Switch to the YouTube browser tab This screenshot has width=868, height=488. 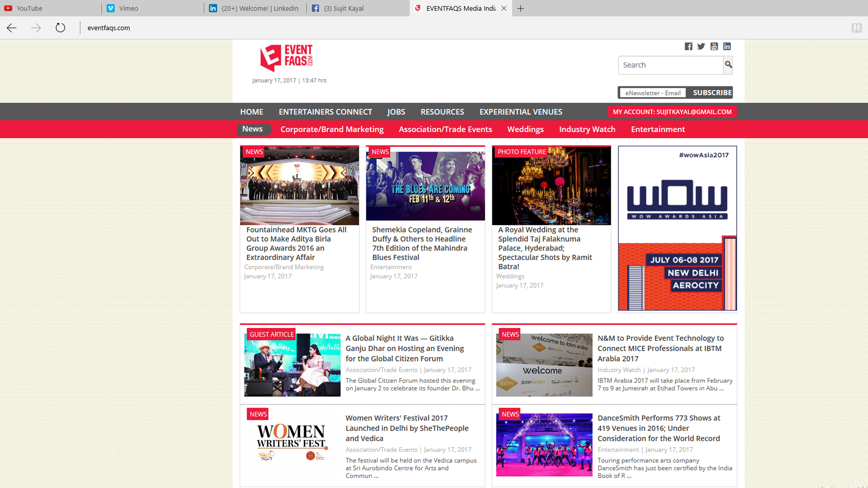(51, 8)
